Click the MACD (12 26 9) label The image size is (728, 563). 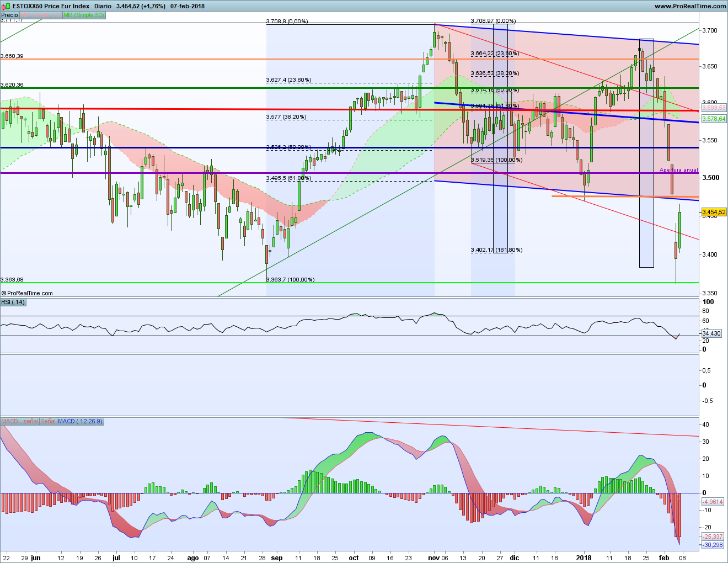point(80,421)
